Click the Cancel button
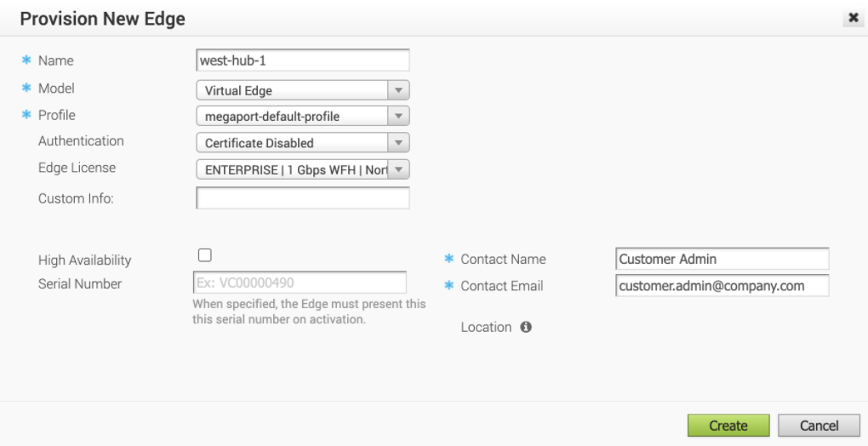The height and width of the screenshot is (446, 868). tap(819, 426)
